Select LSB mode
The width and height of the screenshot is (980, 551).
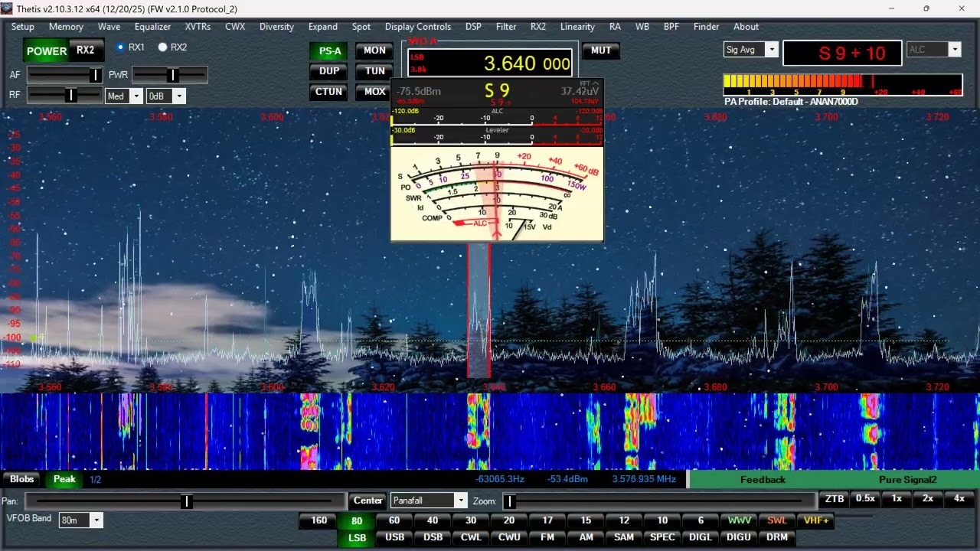coord(357,538)
